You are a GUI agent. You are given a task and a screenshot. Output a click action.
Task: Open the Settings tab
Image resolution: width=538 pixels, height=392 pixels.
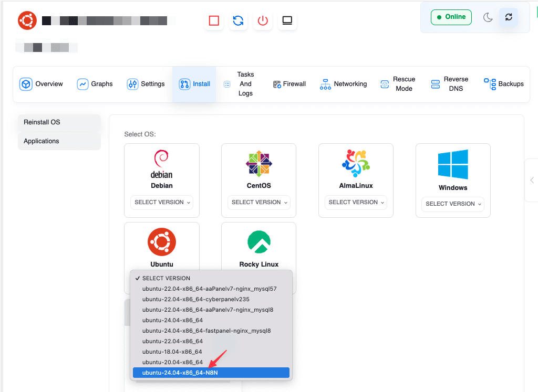click(146, 84)
